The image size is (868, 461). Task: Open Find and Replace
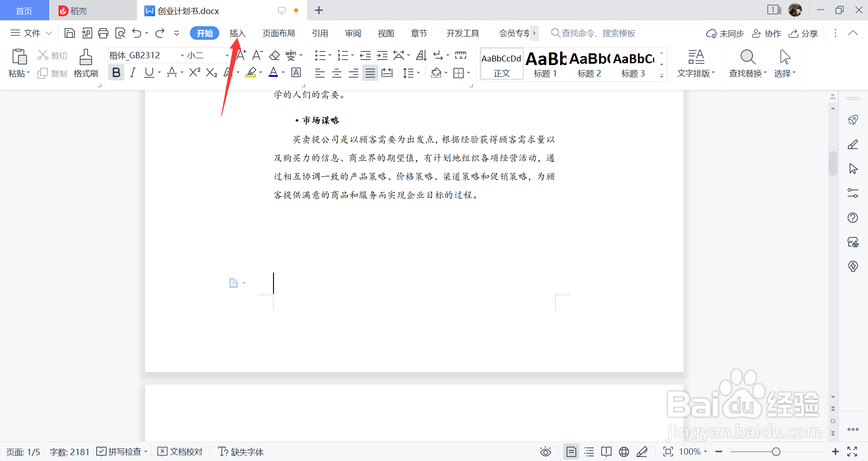coord(747,63)
